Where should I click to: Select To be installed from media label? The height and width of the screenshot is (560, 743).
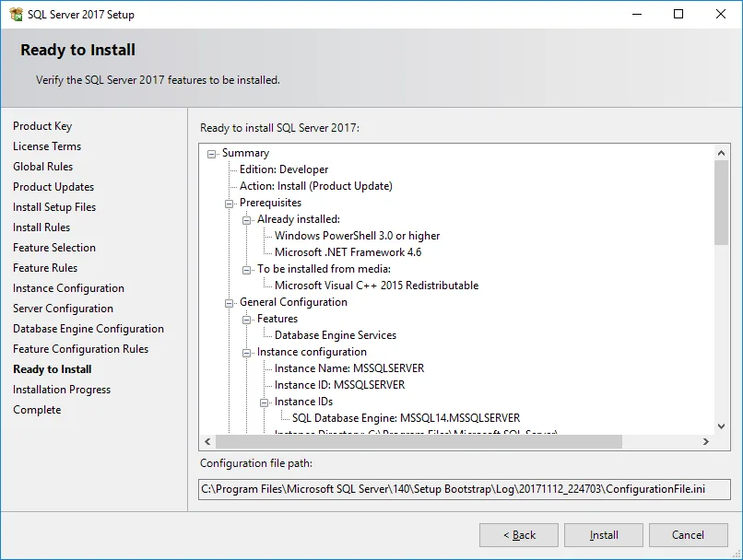(324, 269)
